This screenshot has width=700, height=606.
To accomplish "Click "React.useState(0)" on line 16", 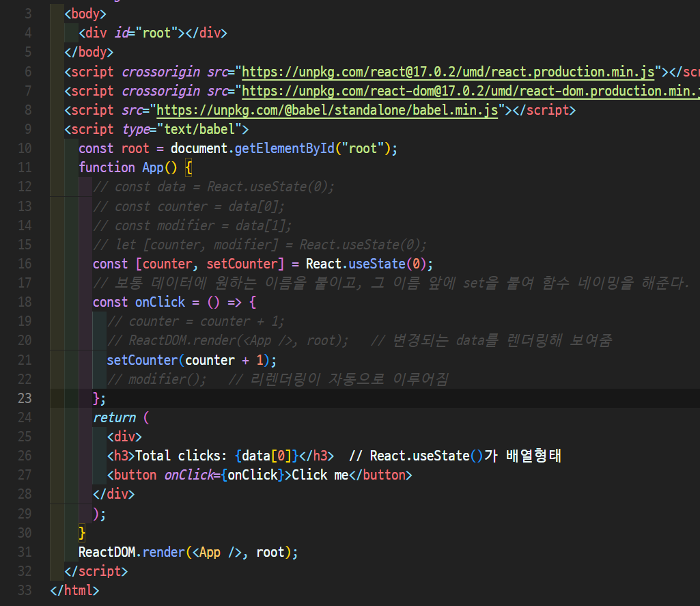I will [365, 264].
